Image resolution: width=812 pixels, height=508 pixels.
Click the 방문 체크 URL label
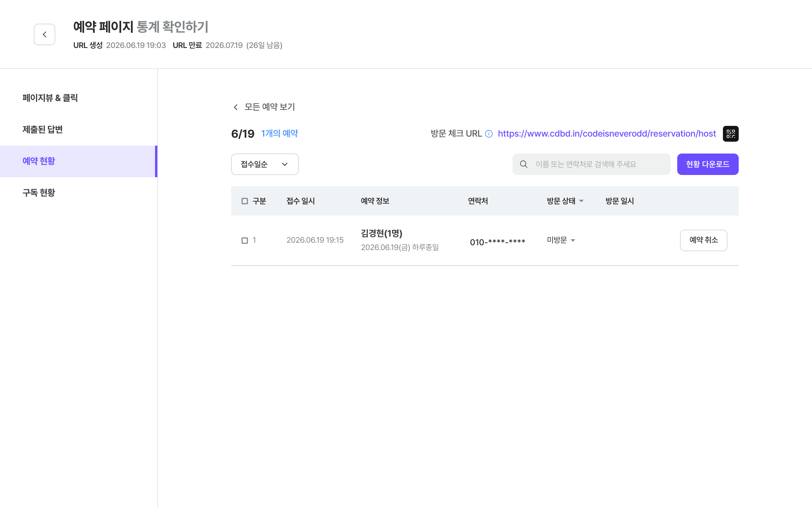(456, 134)
